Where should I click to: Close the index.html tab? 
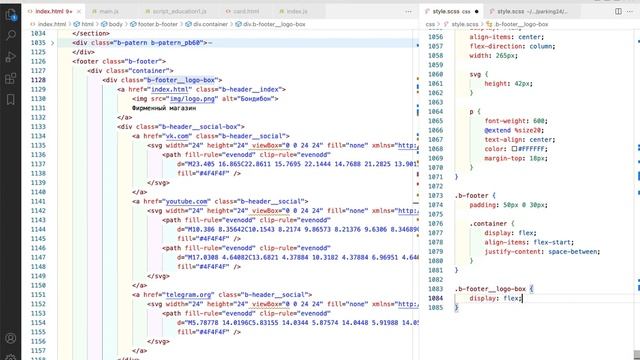click(x=79, y=11)
